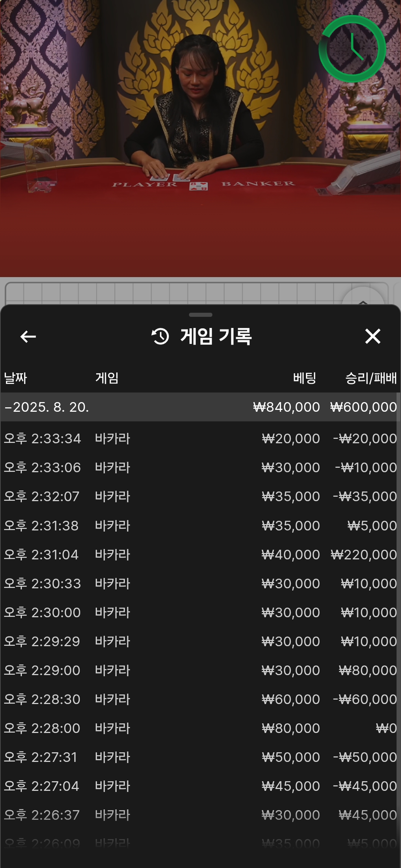Open the 오후 2:32:07 record losing ₩35,000
The width and height of the screenshot is (401, 868).
(200, 496)
